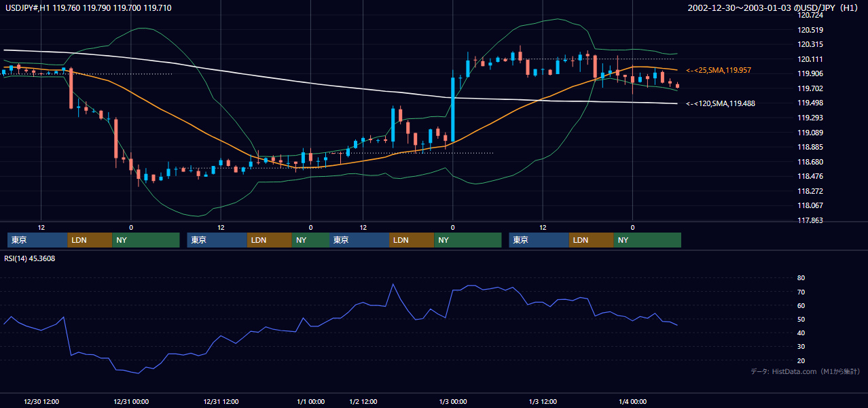Click price axis value 119.702

pyautogui.click(x=811, y=88)
